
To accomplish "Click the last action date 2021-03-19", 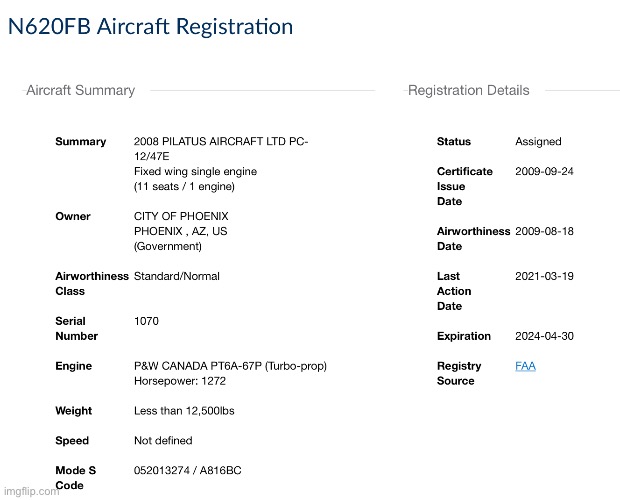I will 544,276.
